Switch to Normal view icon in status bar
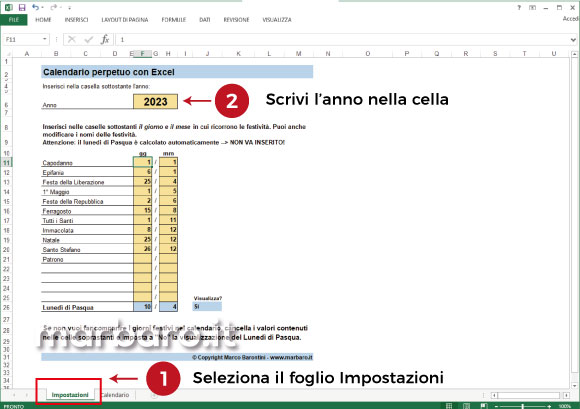The image size is (580, 409). click(x=449, y=406)
